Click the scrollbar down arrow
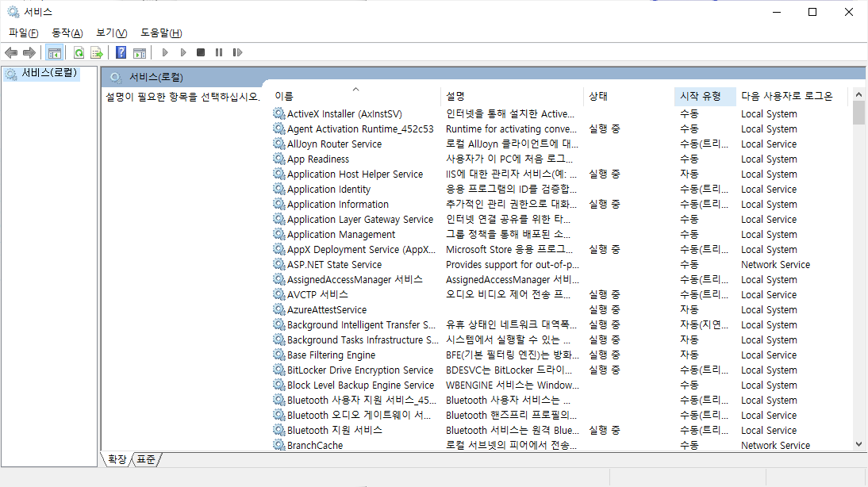 click(858, 444)
